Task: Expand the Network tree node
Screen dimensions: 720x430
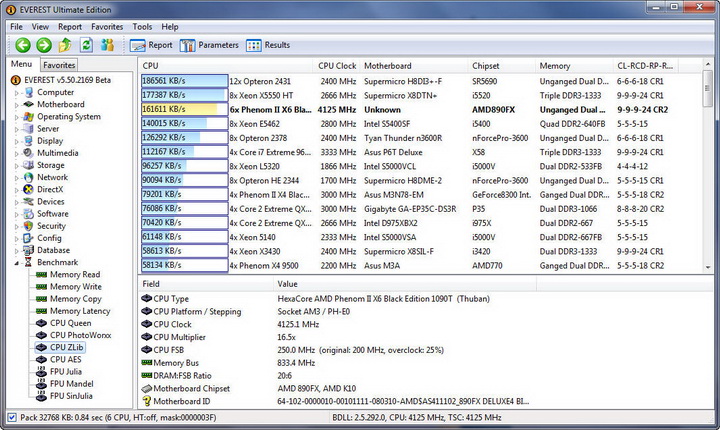Action: coord(17,178)
